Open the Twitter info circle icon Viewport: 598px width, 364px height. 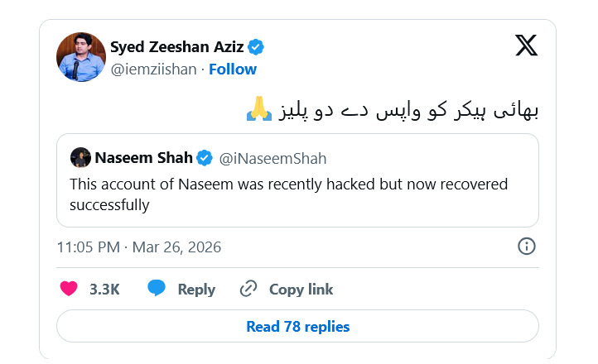tap(526, 246)
